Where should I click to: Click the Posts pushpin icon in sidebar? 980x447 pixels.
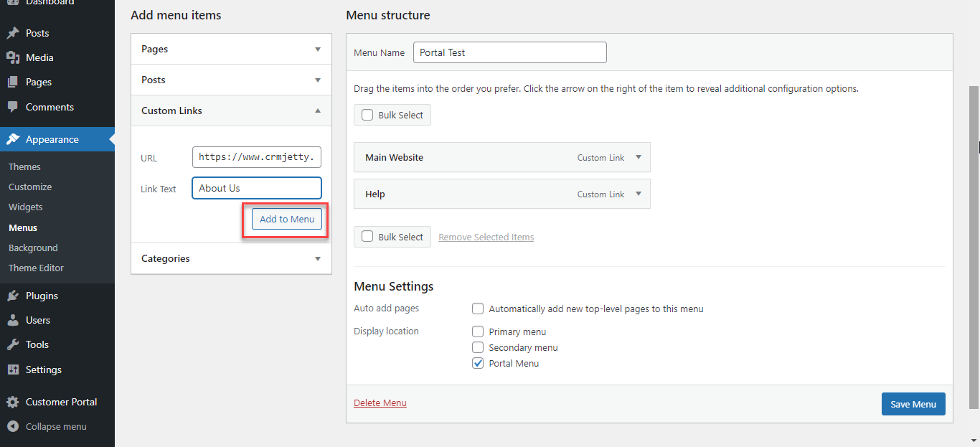pyautogui.click(x=13, y=33)
